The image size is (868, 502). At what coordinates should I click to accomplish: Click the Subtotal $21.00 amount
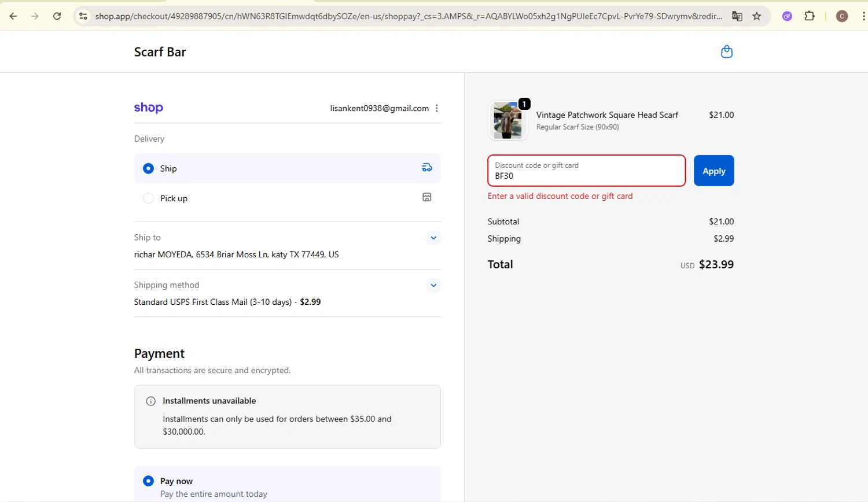721,222
